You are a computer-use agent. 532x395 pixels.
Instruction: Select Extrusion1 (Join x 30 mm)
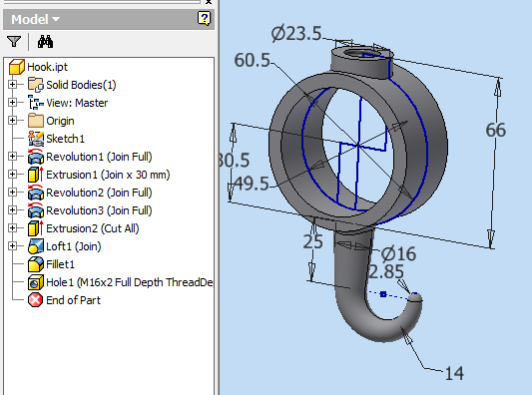pos(108,175)
